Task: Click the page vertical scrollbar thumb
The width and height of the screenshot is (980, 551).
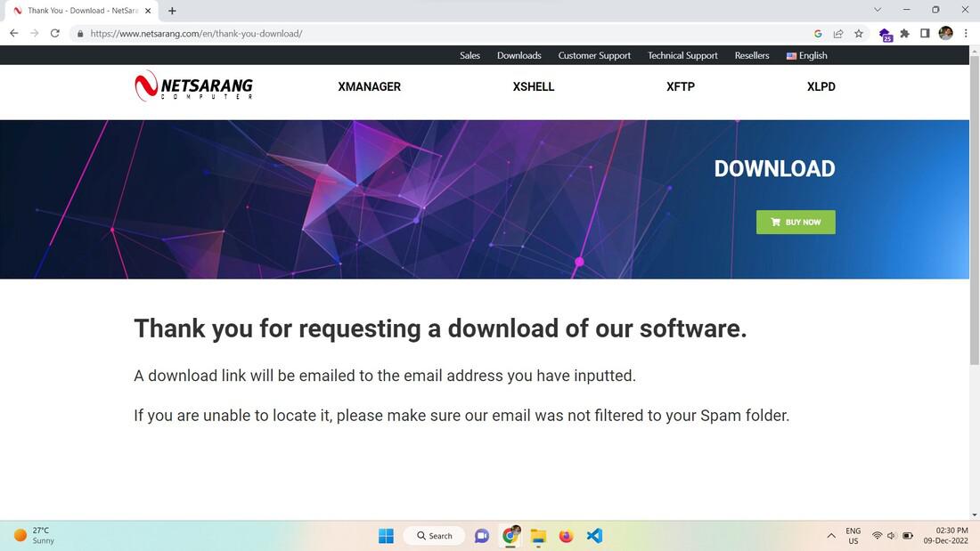Action: (975, 210)
